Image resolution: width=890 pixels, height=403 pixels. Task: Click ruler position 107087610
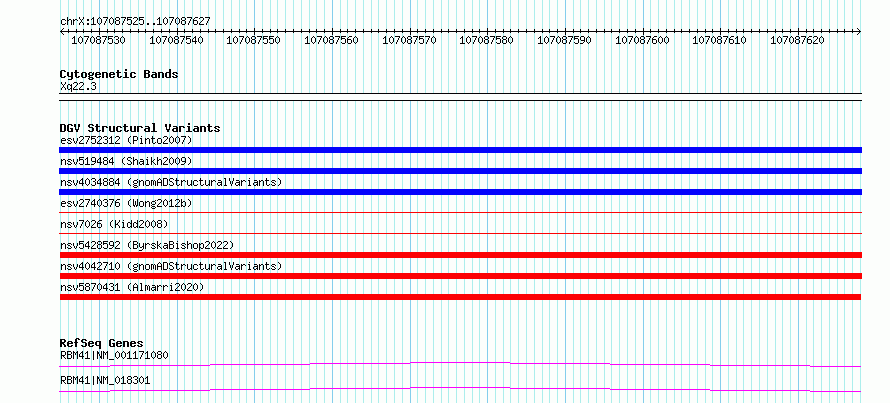[x=720, y=40]
